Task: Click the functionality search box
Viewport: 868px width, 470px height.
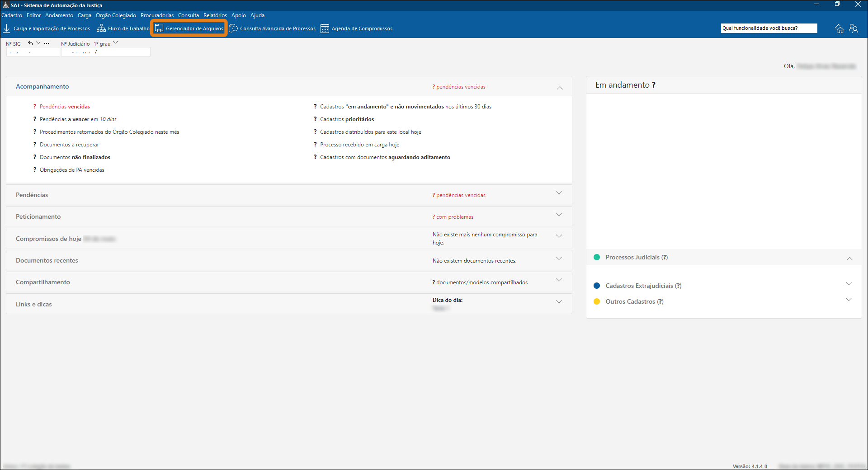Action: point(769,28)
